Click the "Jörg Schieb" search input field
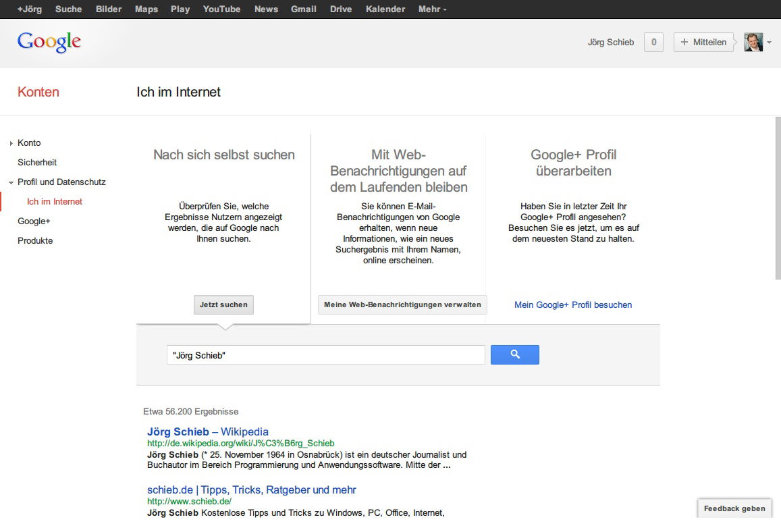This screenshot has width=781, height=532. pos(326,354)
